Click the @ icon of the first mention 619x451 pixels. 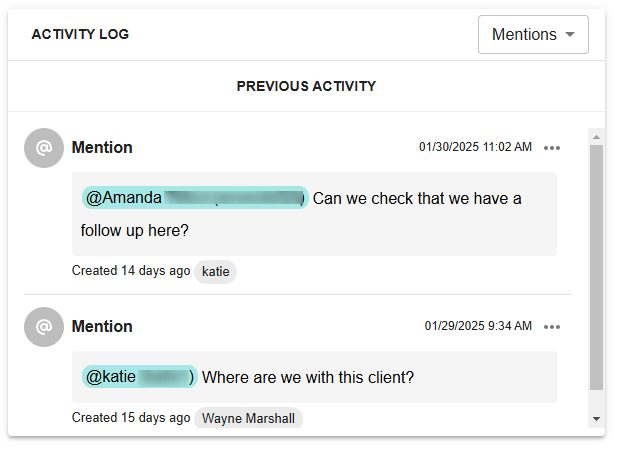tap(44, 148)
